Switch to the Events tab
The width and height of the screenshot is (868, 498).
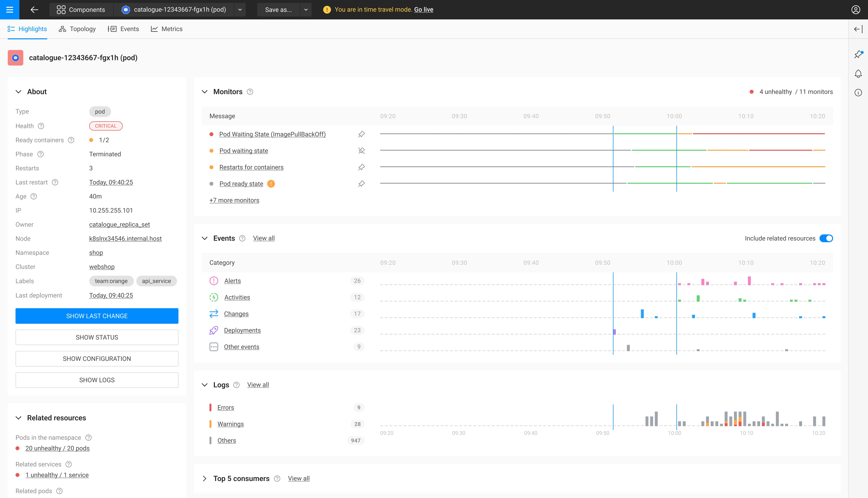123,29
